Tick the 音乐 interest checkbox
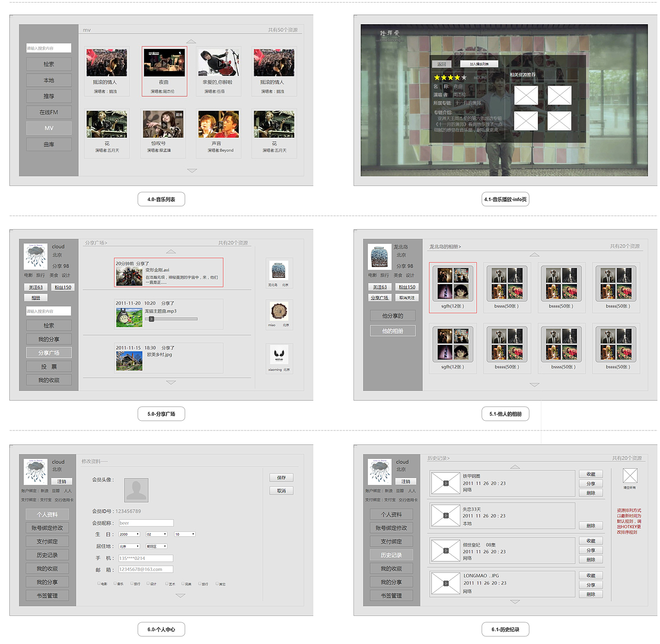660x644 pixels. [115, 584]
